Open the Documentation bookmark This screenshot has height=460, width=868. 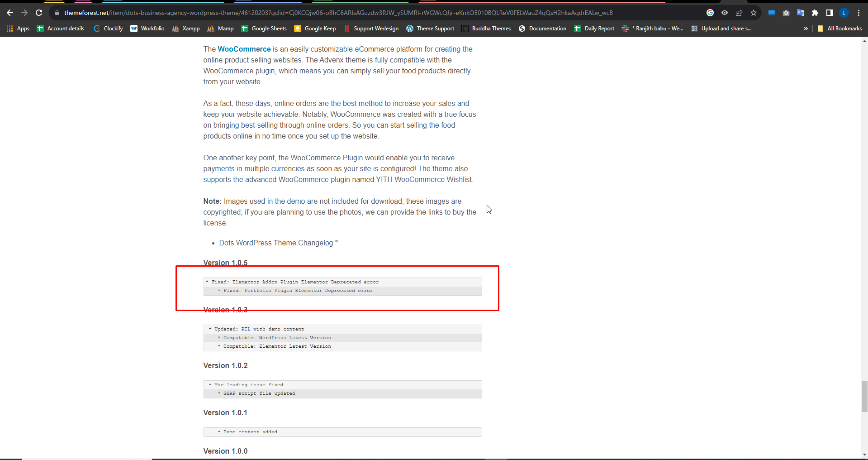point(543,29)
